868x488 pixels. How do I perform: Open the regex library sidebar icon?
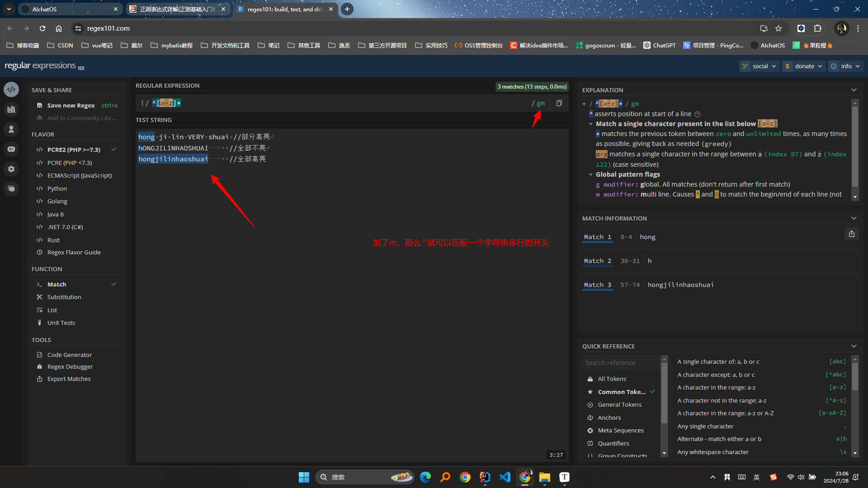click(11, 109)
